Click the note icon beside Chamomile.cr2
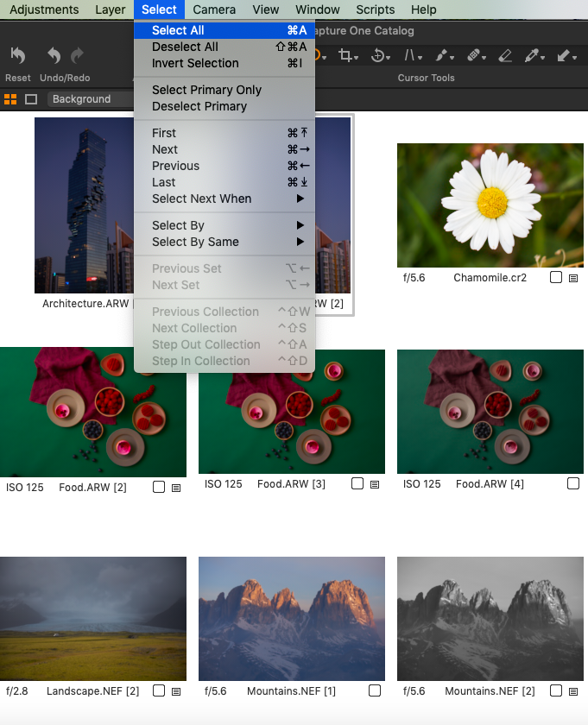The height and width of the screenshot is (725, 588). 573,278
